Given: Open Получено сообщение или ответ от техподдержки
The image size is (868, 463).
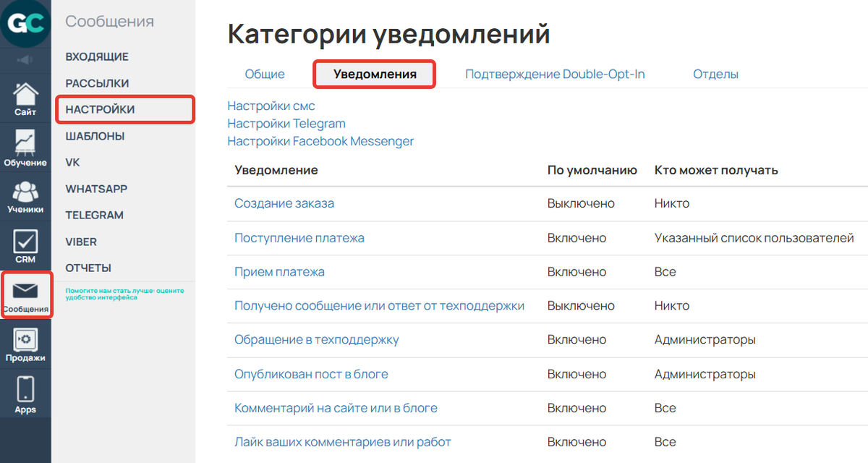Looking at the screenshot, I should tap(379, 306).
